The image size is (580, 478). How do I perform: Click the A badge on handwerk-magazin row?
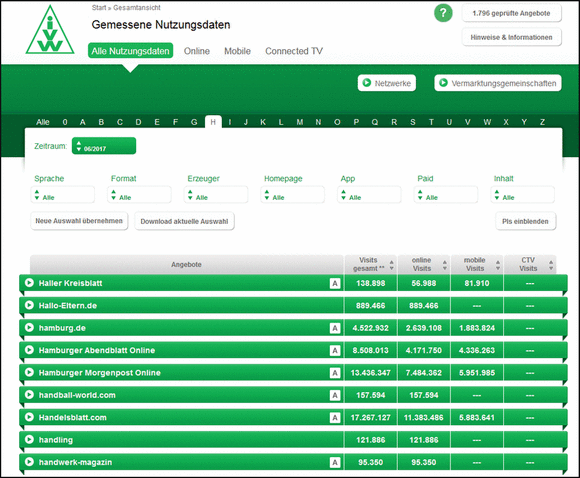(335, 462)
